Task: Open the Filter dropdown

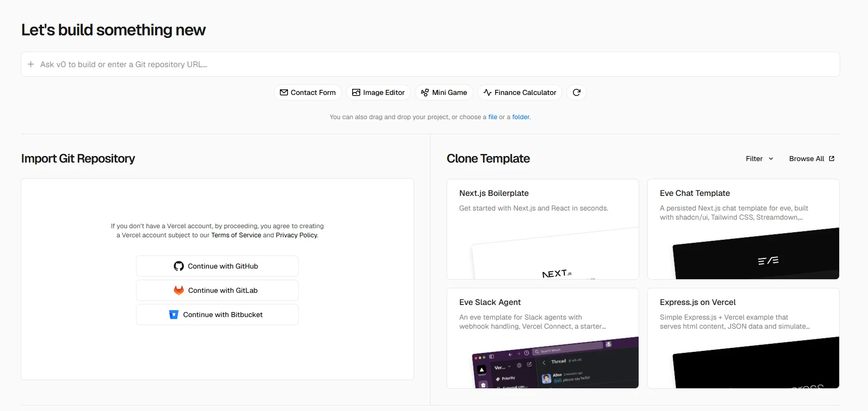Action: [x=759, y=159]
